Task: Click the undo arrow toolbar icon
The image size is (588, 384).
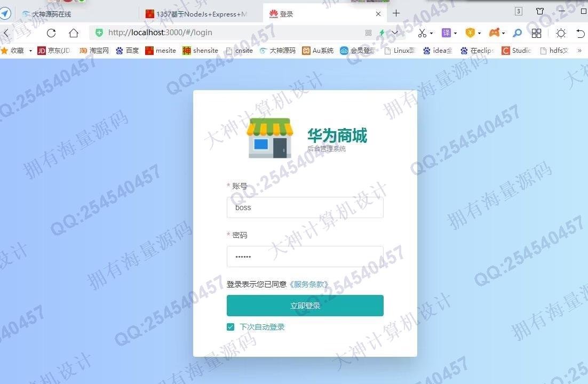Action: (580, 33)
